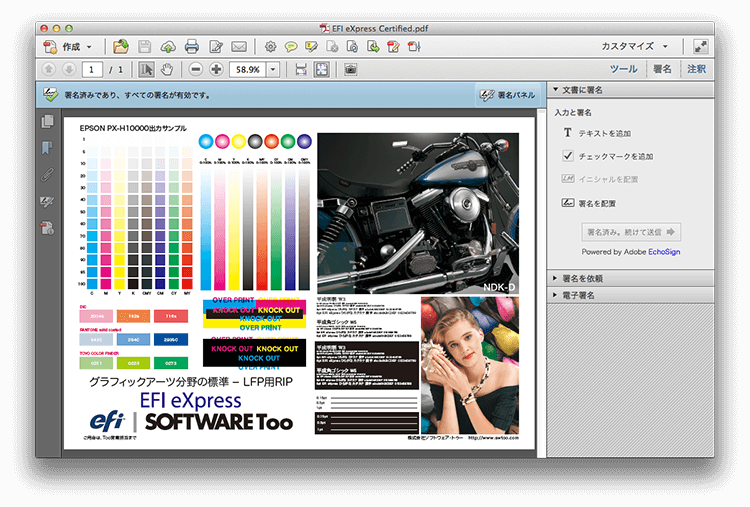Open the zoom percentage dropdown arrow

273,70
